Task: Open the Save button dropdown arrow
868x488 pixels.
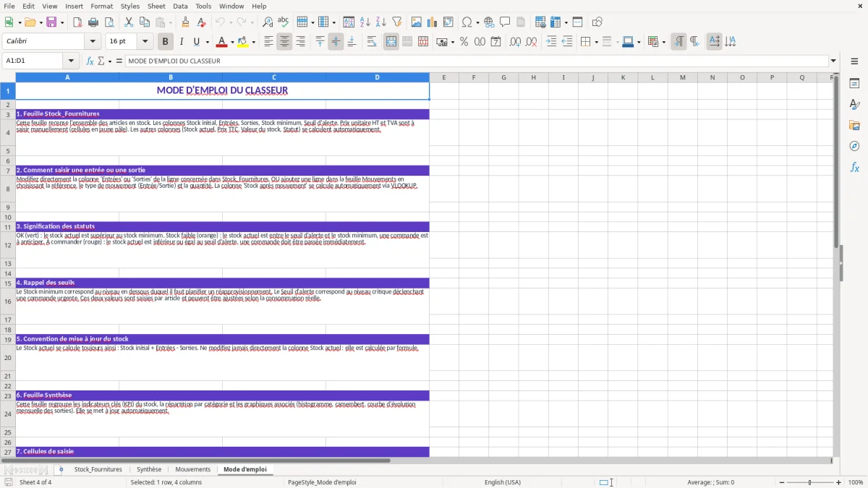Action: pos(62,22)
